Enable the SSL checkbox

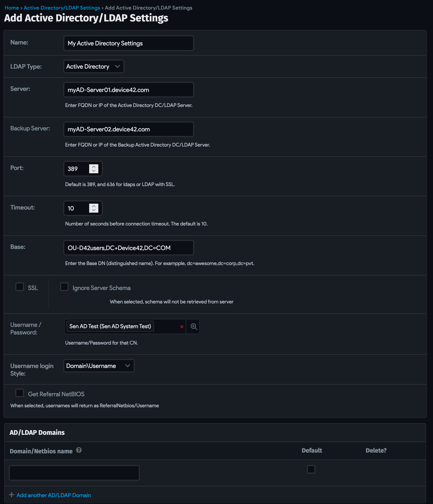pyautogui.click(x=20, y=287)
